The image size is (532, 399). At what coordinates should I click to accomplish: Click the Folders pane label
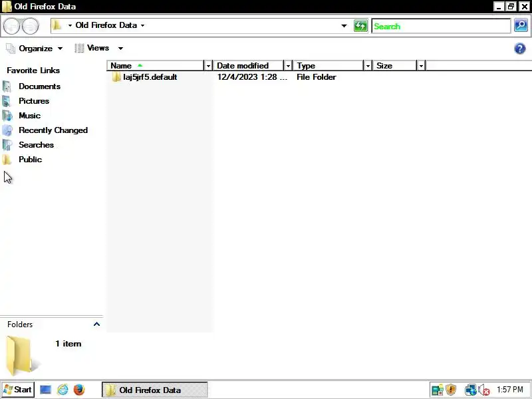click(x=20, y=325)
